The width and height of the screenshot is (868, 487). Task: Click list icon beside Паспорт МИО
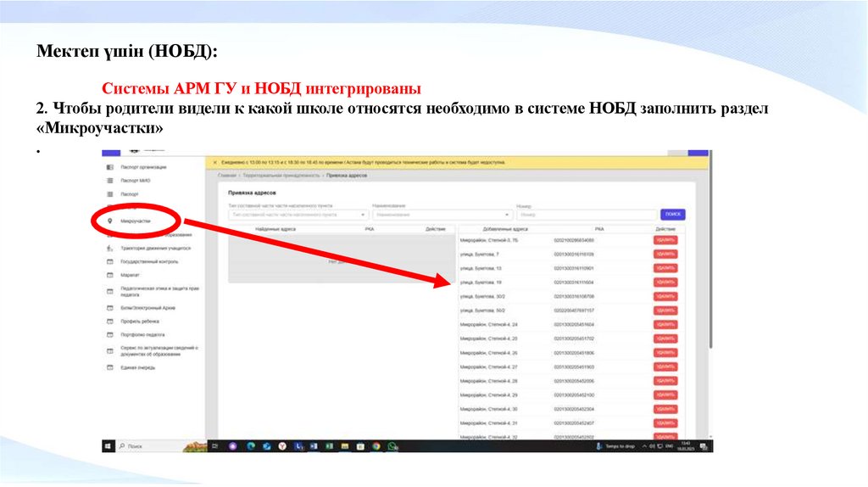tap(109, 181)
